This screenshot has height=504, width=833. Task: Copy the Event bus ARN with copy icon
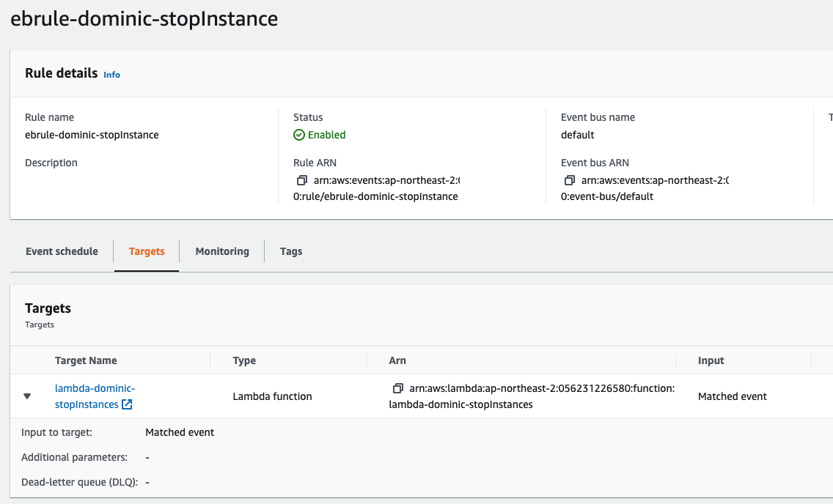click(x=569, y=180)
